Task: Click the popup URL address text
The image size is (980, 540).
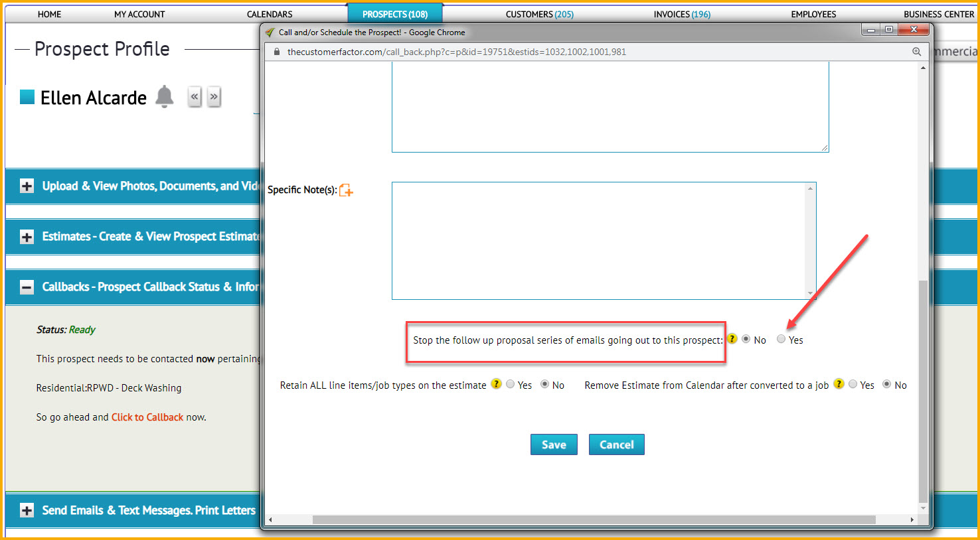Action: (457, 52)
